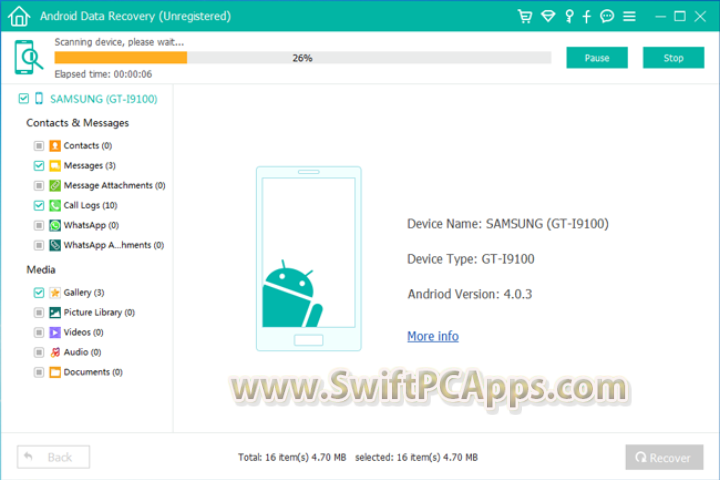Select Contacts (0) category

pos(88,146)
